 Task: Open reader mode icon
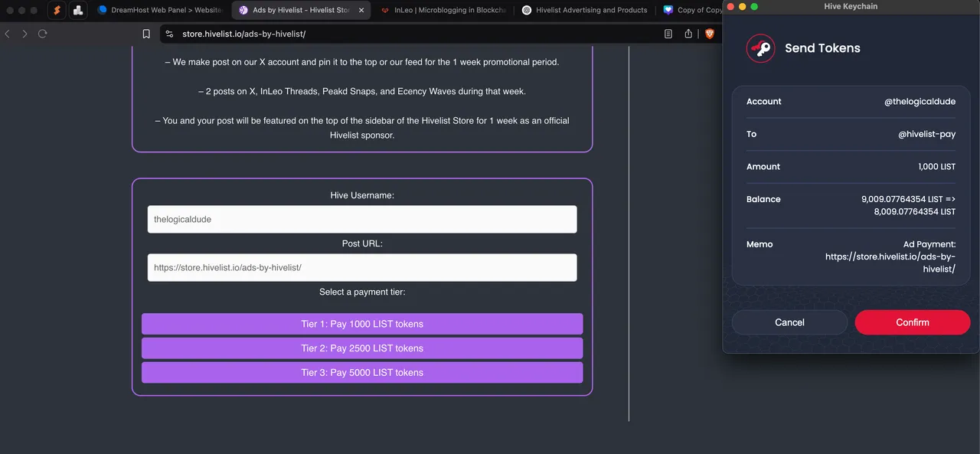(x=668, y=34)
